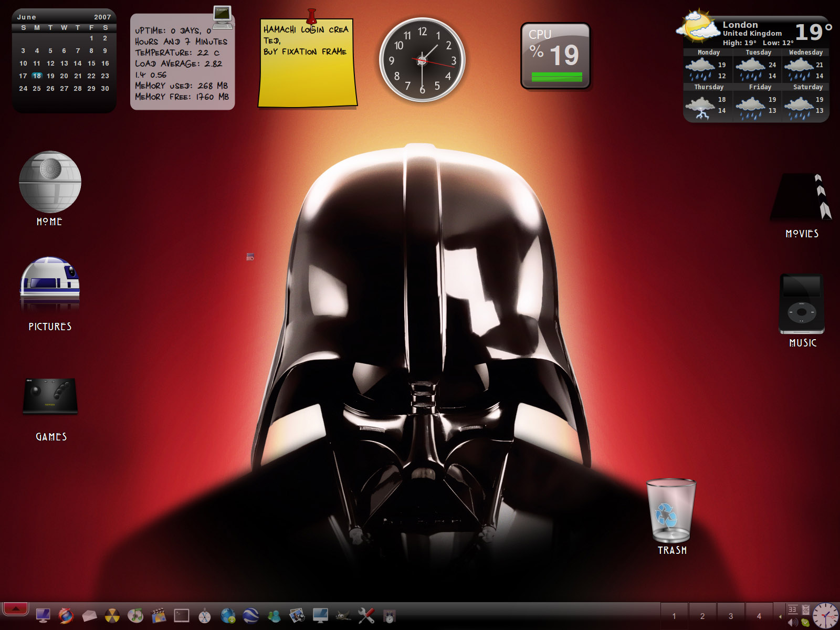Open the music player CD-note icon
This screenshot has height=630, width=840.
pyautogui.click(x=135, y=615)
